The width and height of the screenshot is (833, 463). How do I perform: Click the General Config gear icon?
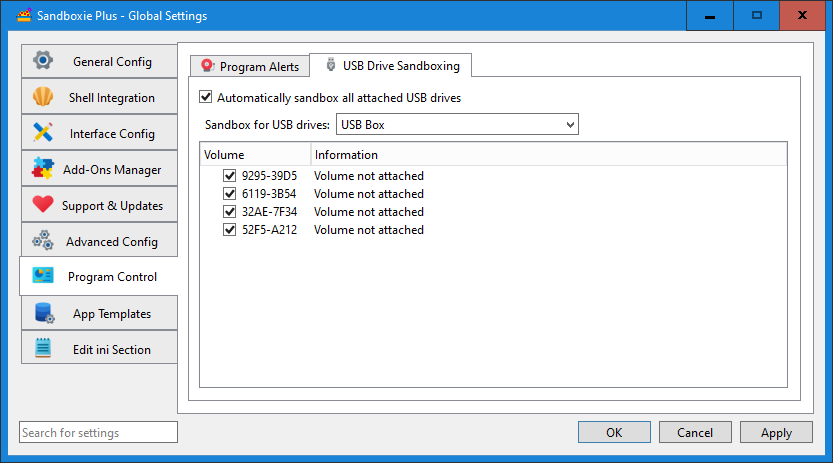pyautogui.click(x=43, y=61)
